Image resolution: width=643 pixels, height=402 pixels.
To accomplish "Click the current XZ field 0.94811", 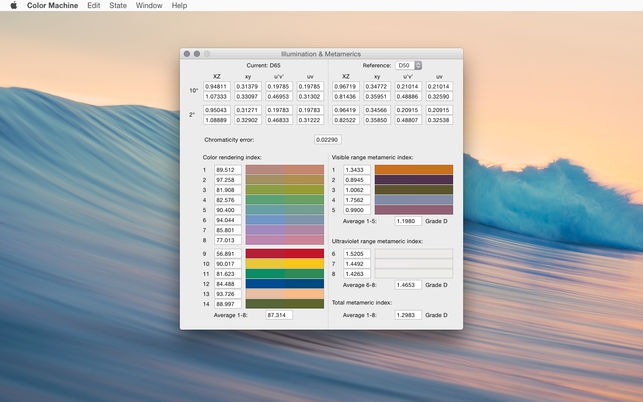I will pyautogui.click(x=217, y=87).
